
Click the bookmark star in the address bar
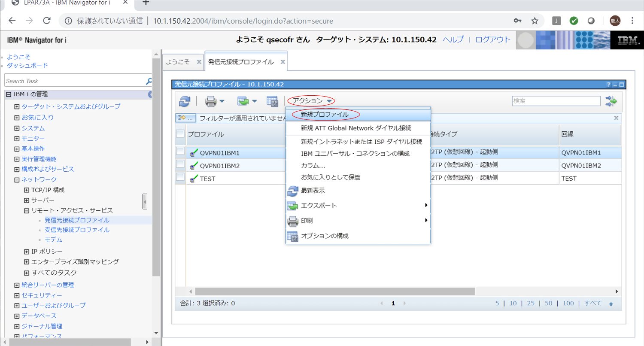535,21
